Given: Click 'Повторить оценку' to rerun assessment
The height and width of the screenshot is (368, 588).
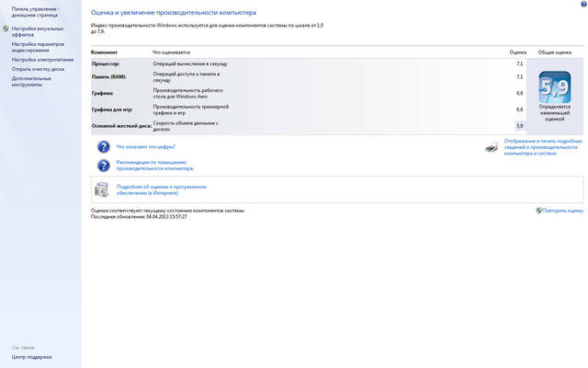Looking at the screenshot, I should (562, 210).
